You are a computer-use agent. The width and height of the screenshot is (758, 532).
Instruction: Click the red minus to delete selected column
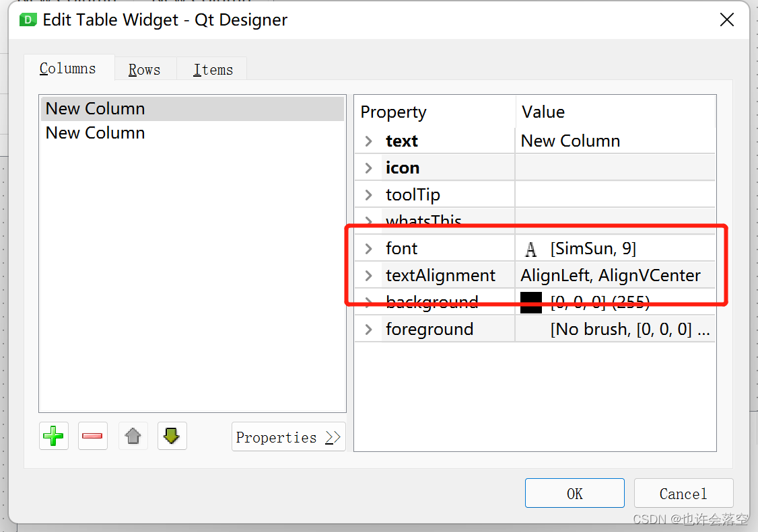pos(92,436)
